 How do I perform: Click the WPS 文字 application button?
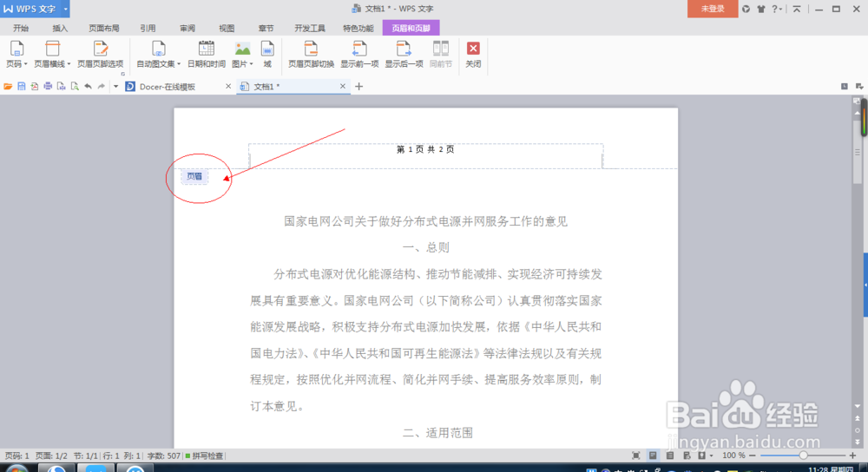click(30, 9)
